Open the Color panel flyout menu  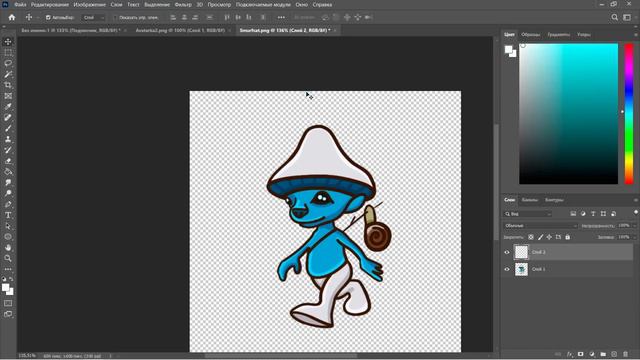click(x=636, y=35)
